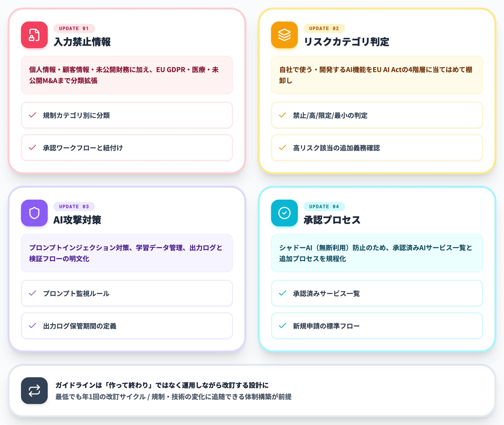Click the yellow description about EU AI Actの4階層
The width and height of the screenshot is (504, 425).
pos(377,75)
